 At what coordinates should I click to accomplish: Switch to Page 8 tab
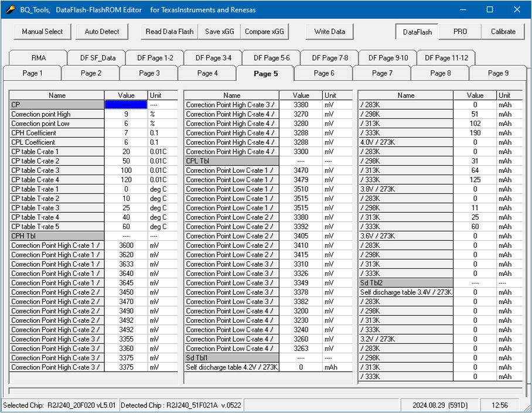[441, 73]
